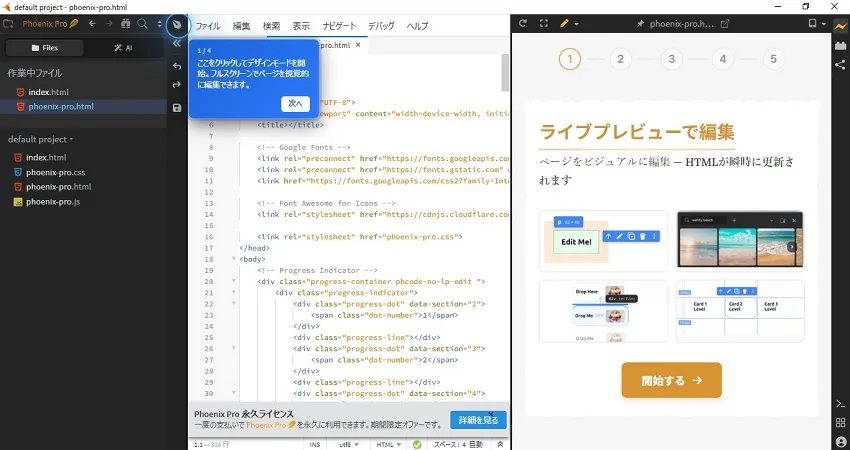Switch to the AI tab
Viewport: 850px width, 450px height.
coord(123,48)
